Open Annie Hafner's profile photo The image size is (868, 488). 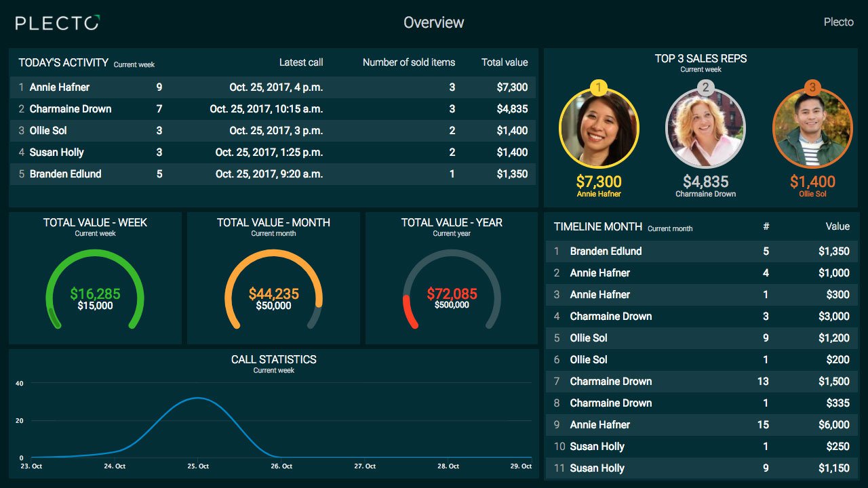tap(599, 128)
